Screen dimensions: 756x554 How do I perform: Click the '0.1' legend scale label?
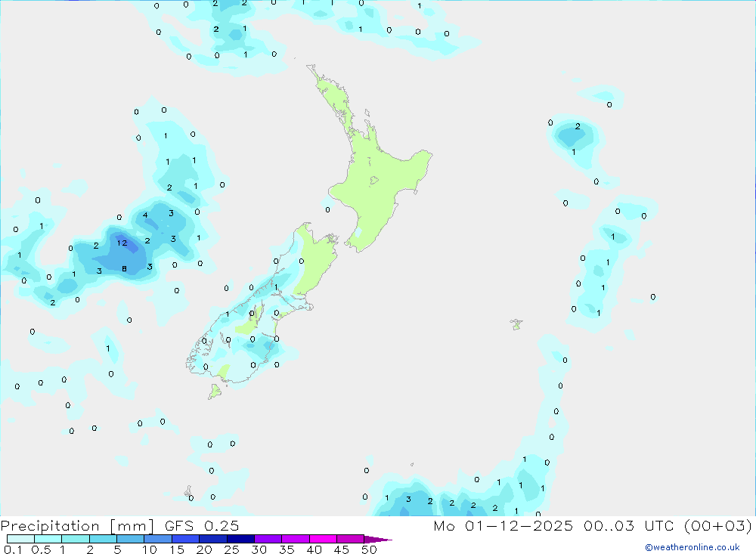[13, 549]
